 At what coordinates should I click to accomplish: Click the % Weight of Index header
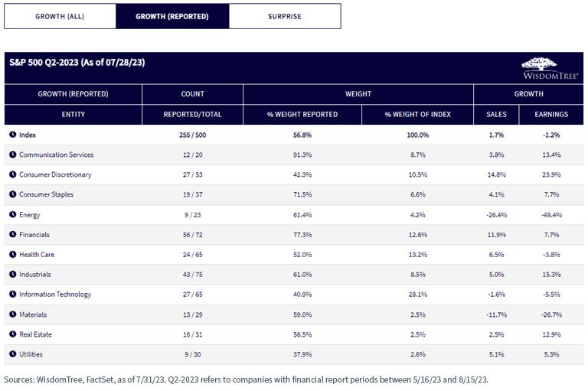pyautogui.click(x=418, y=114)
